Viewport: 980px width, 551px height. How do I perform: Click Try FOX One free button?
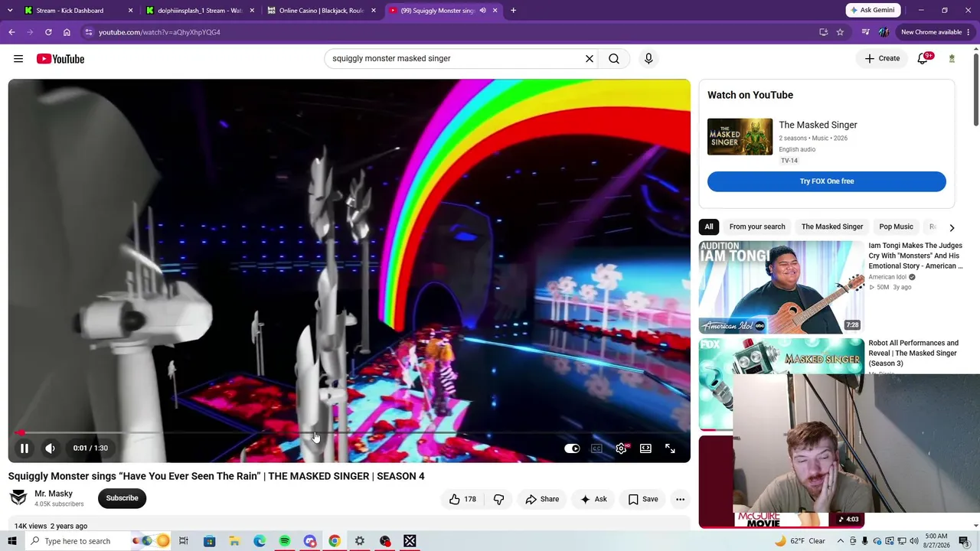point(827,181)
